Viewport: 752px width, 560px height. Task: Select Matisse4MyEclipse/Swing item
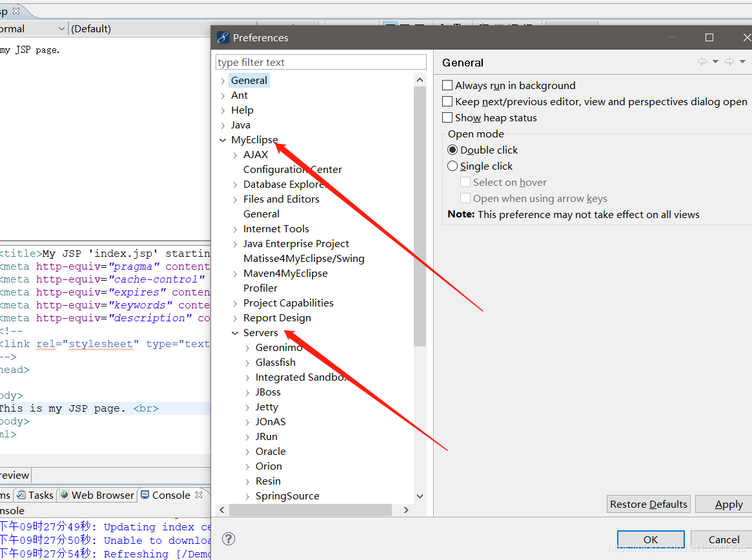[303, 259]
